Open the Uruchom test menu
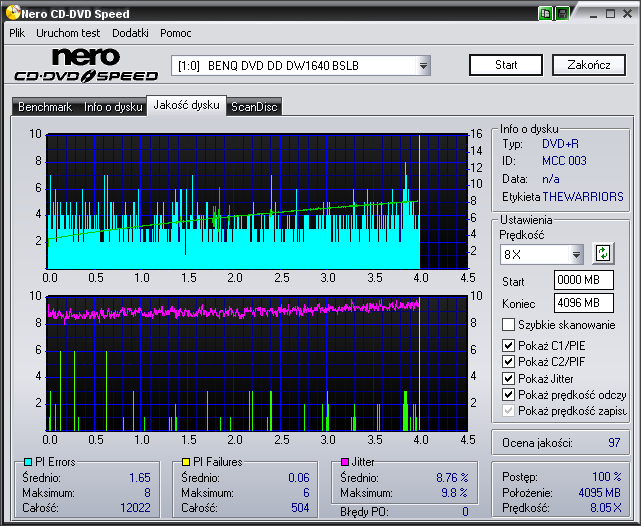 click(x=68, y=33)
